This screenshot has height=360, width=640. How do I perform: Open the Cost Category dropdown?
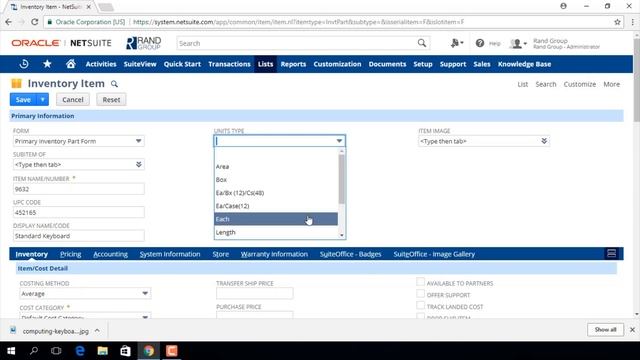[145, 316]
